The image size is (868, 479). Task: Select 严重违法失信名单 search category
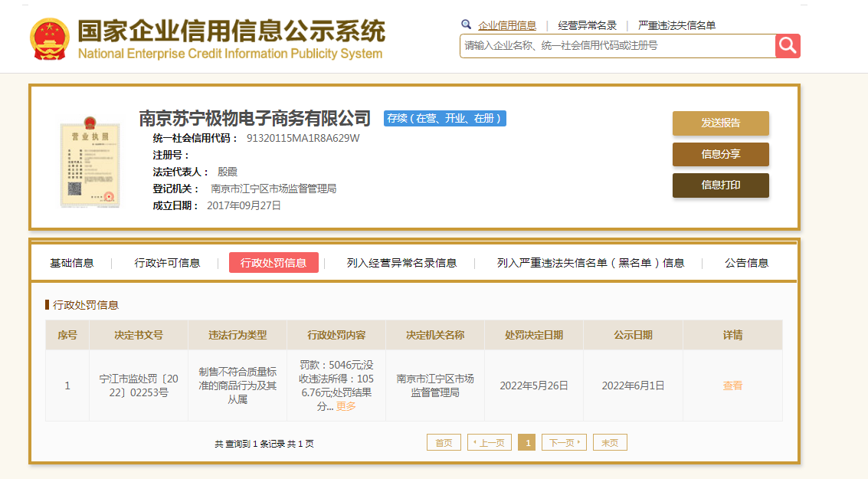676,25
